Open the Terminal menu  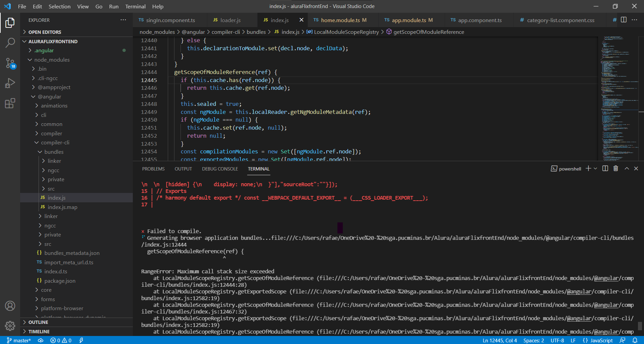coord(135,6)
